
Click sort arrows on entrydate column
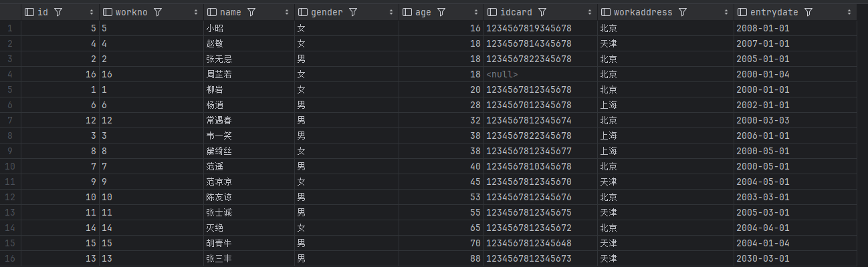click(849, 12)
